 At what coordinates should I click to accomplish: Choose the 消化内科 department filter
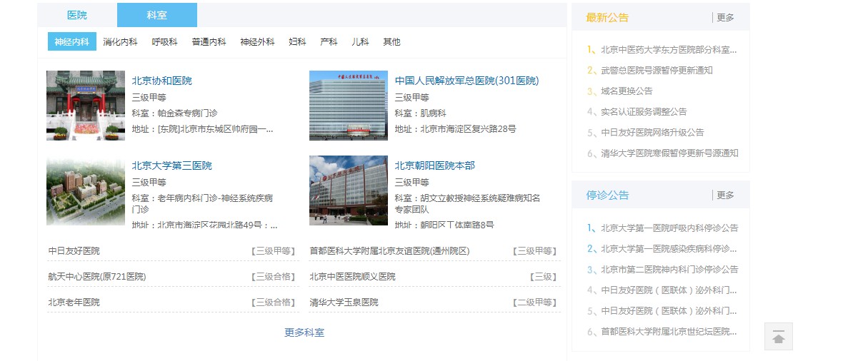[120, 42]
